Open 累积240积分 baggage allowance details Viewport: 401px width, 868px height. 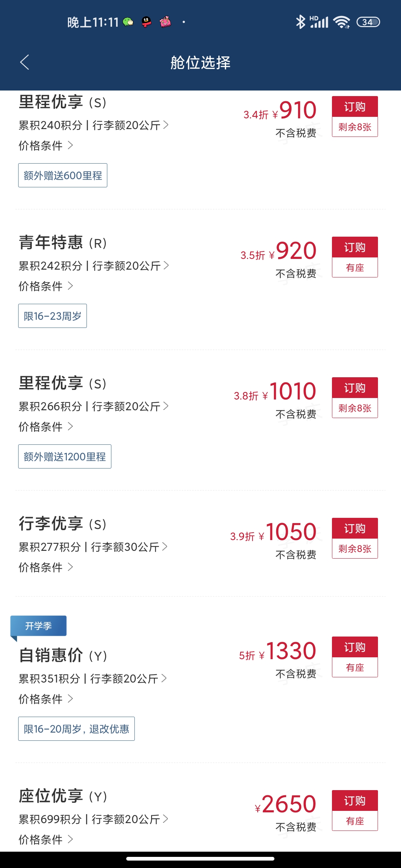pos(94,125)
